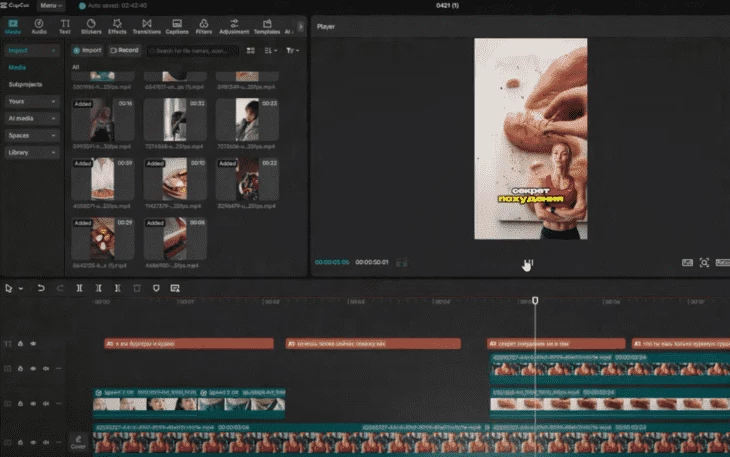Open the Filters panel
This screenshot has height=457, width=730.
pos(203,27)
